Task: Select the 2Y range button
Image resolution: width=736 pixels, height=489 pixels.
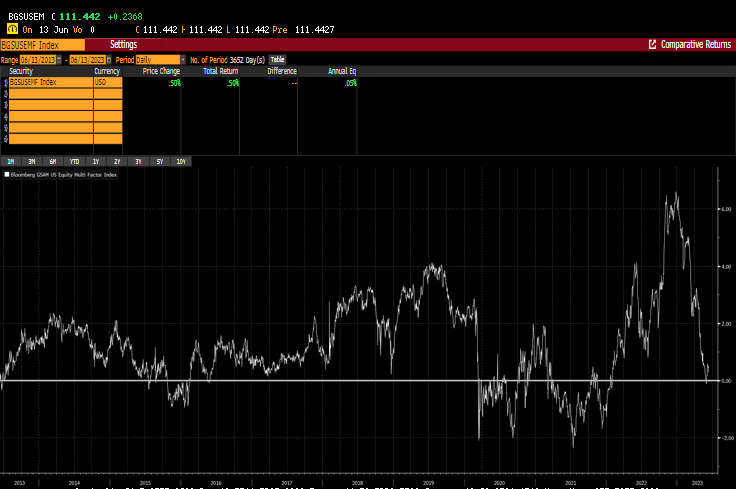Action: point(117,161)
